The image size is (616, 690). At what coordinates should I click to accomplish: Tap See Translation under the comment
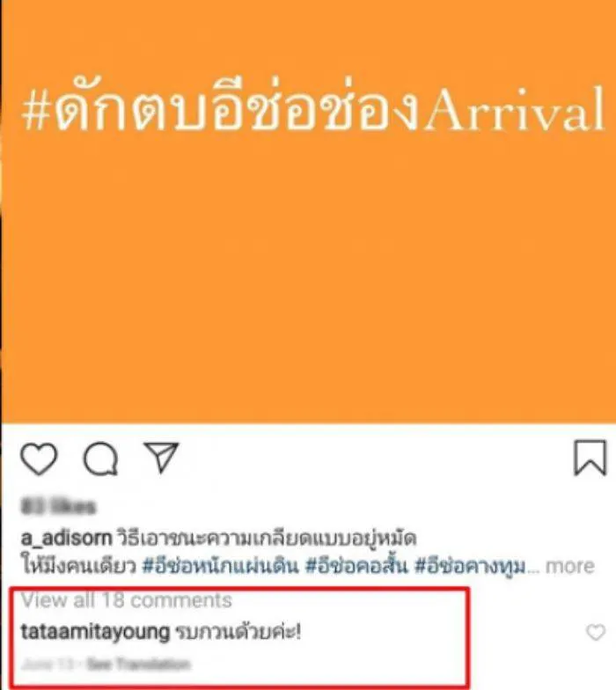(x=139, y=664)
